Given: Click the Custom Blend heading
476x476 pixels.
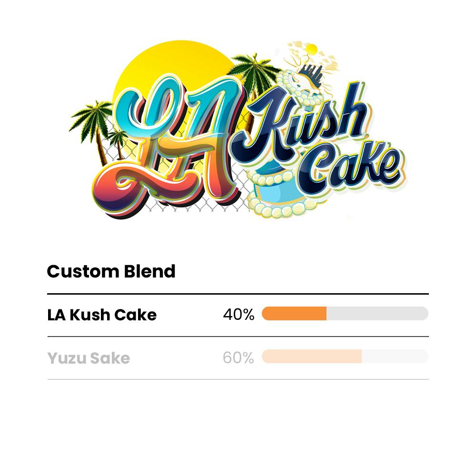Looking at the screenshot, I should click(x=111, y=271).
